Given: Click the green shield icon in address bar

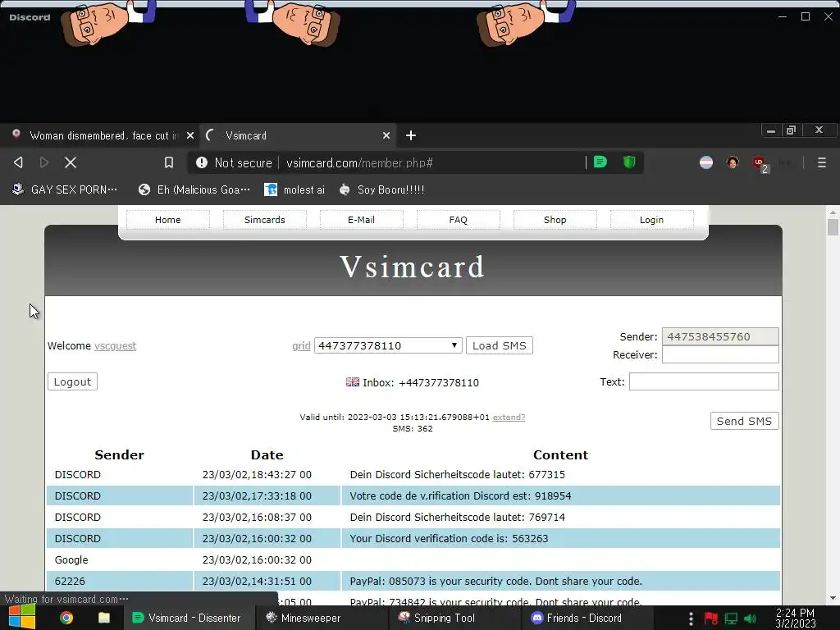Looking at the screenshot, I should [629, 162].
